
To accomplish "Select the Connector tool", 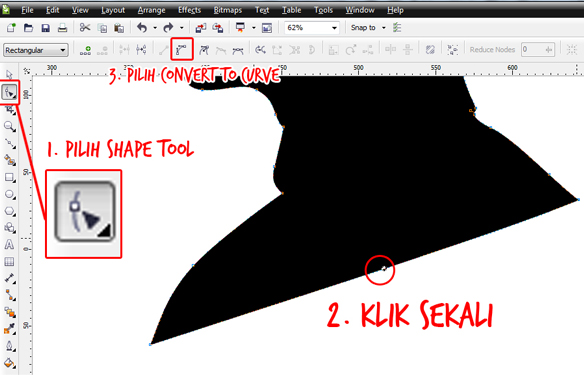I will [10, 295].
